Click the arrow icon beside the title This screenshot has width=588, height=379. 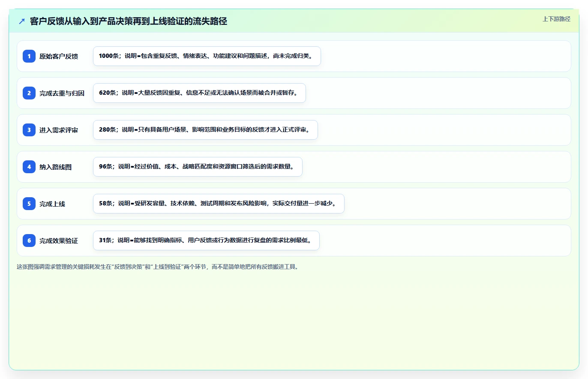pyautogui.click(x=22, y=21)
